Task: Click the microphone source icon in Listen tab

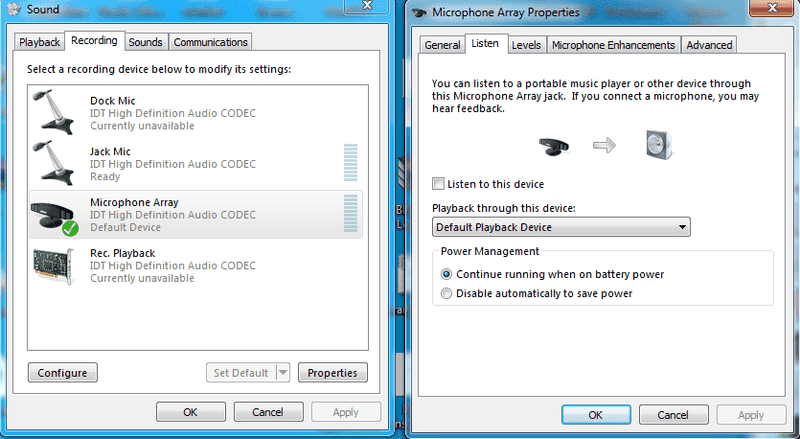Action: (555, 146)
